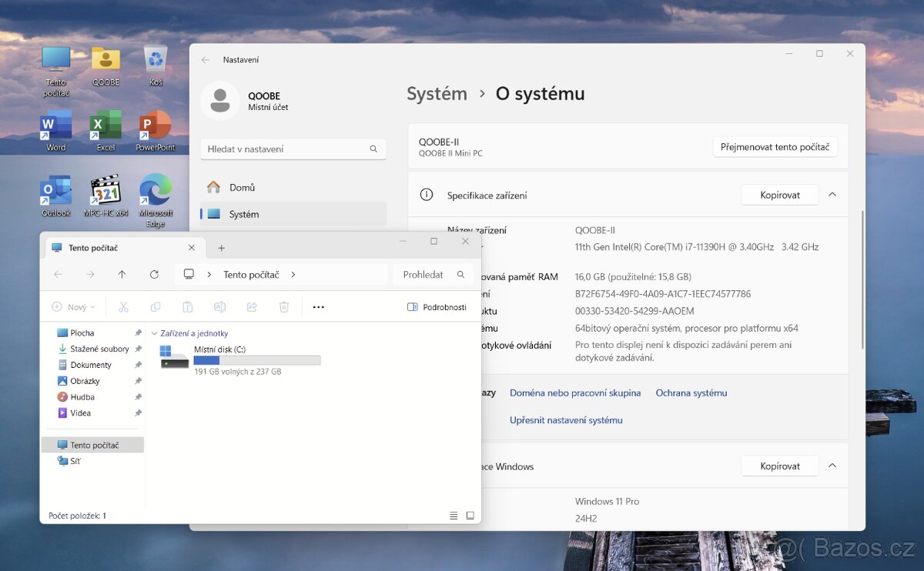Add a new File Explorer tab
This screenshot has width=924, height=571.
pyautogui.click(x=222, y=248)
